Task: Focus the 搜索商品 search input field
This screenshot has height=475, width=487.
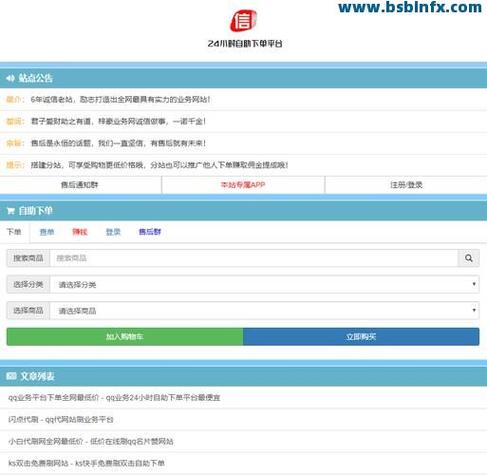Action: coord(254,258)
